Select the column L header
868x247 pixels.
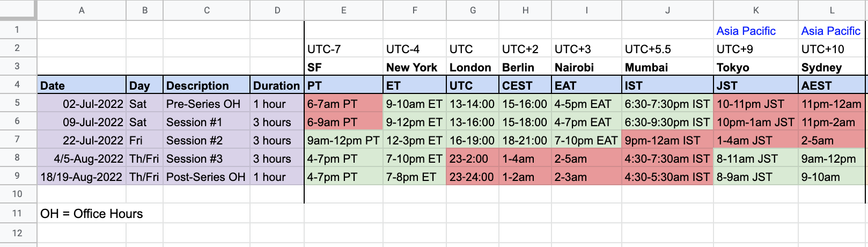(832, 10)
